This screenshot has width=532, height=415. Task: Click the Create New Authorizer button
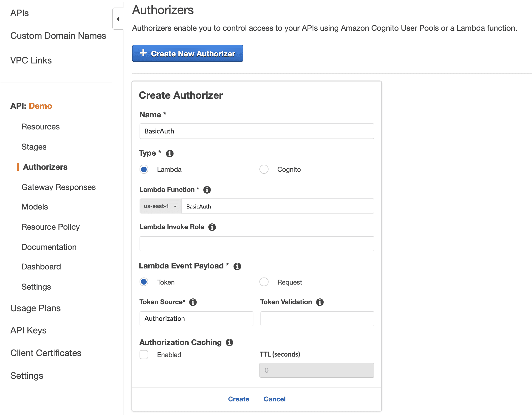(x=187, y=53)
